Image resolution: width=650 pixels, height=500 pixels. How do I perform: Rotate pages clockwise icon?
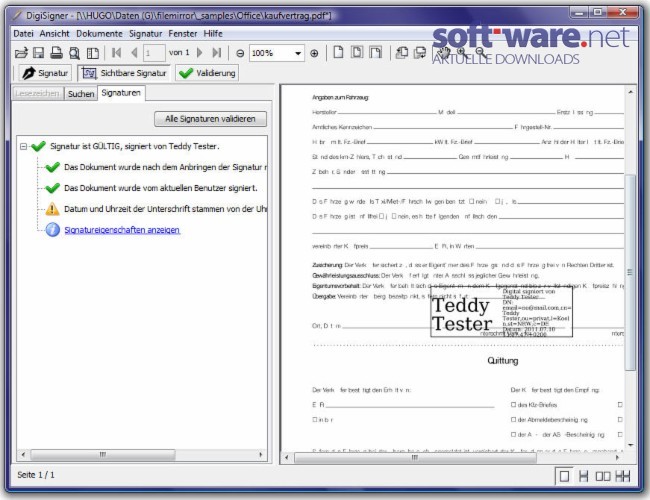420,53
